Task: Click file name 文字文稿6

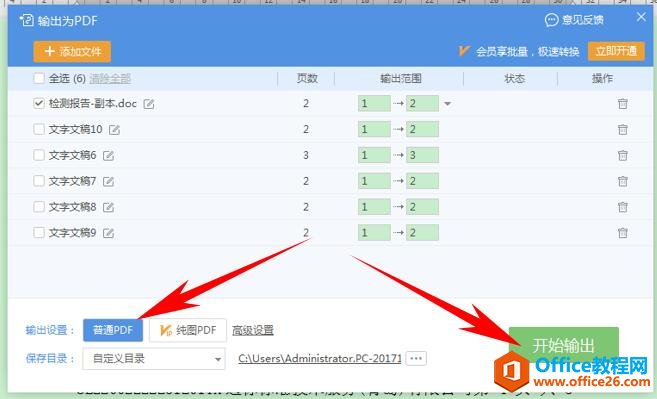Action: (x=72, y=155)
